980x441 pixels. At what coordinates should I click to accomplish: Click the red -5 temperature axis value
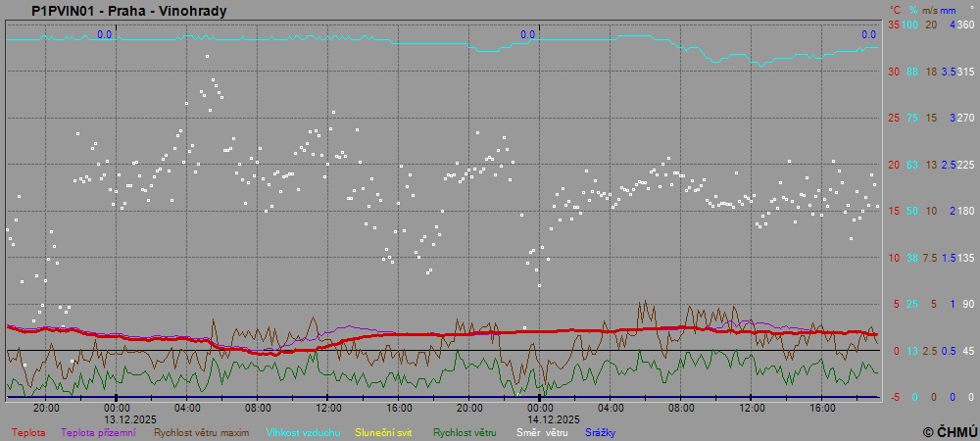[x=893, y=397]
